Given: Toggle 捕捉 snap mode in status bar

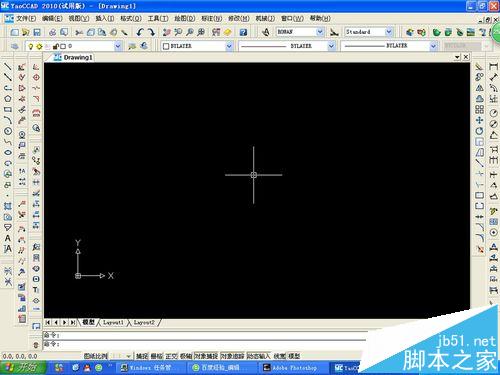Looking at the screenshot, I should (x=142, y=356).
